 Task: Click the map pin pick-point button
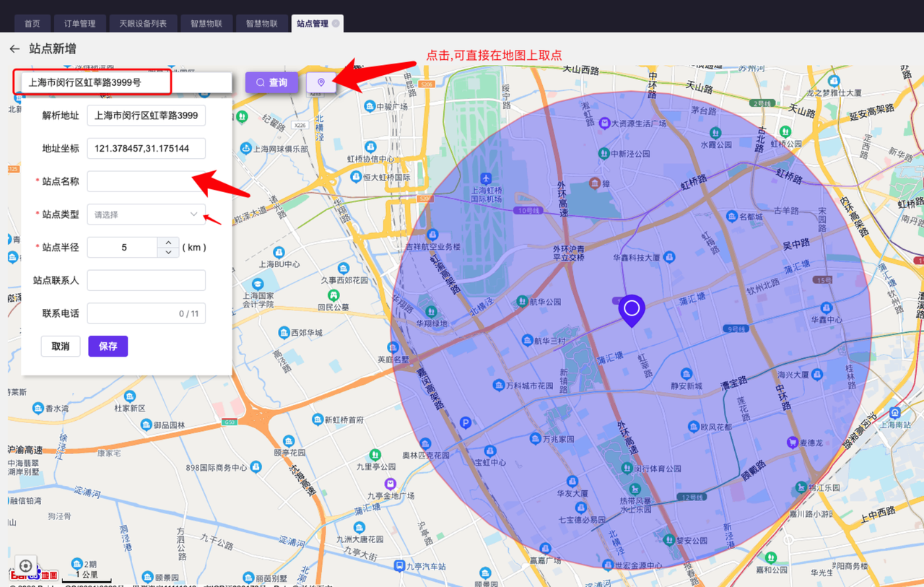coord(321,82)
